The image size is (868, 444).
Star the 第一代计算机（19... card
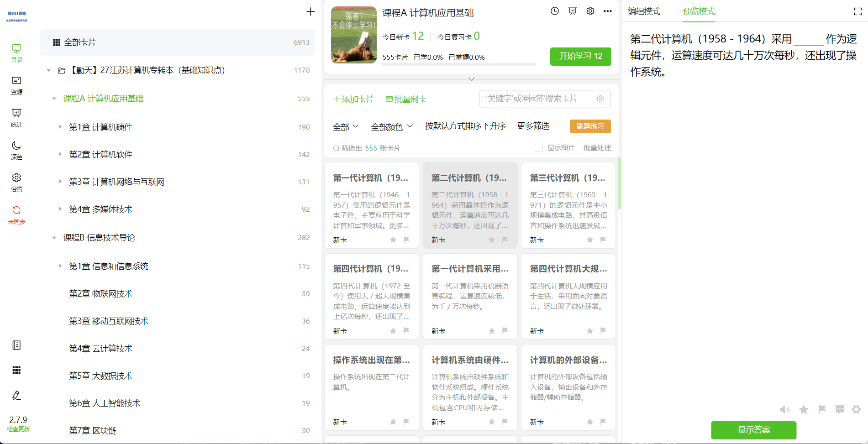tap(393, 240)
